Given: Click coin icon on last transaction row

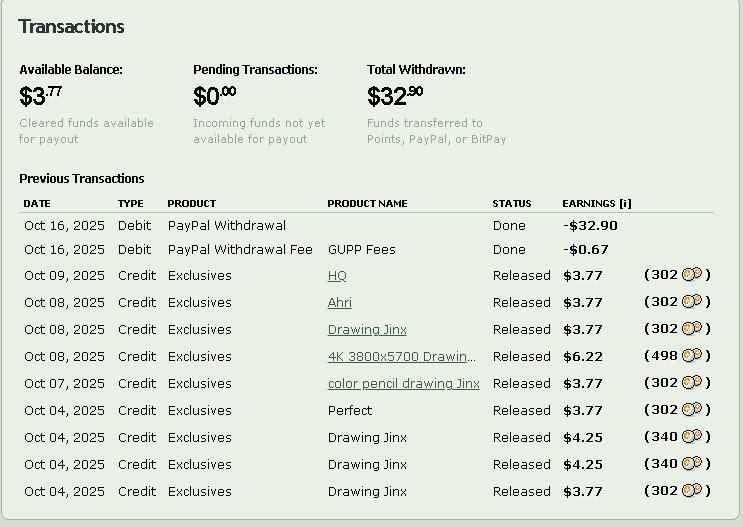Looking at the screenshot, I should [692, 491].
